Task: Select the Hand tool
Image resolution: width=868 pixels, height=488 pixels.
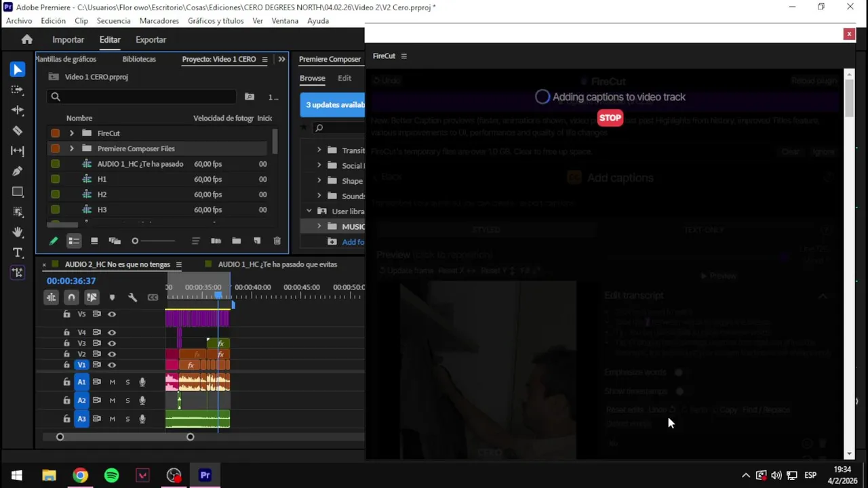Action: pos(18,232)
